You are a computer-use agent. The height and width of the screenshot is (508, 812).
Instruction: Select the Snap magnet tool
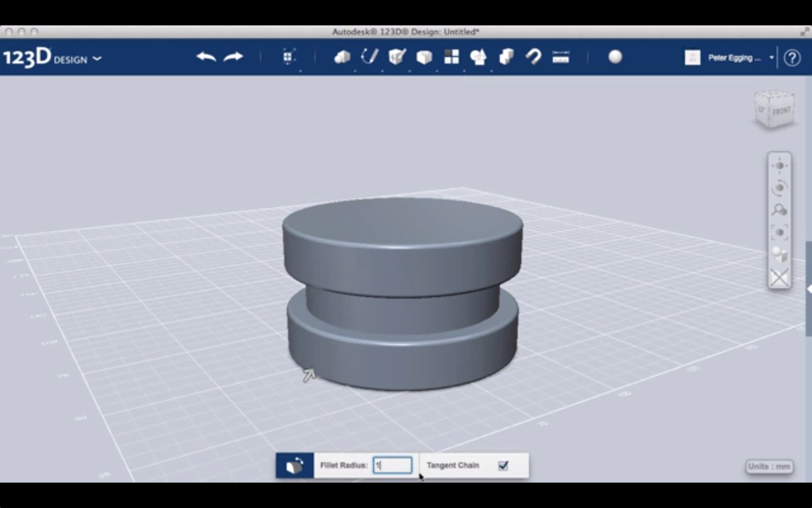pos(533,57)
